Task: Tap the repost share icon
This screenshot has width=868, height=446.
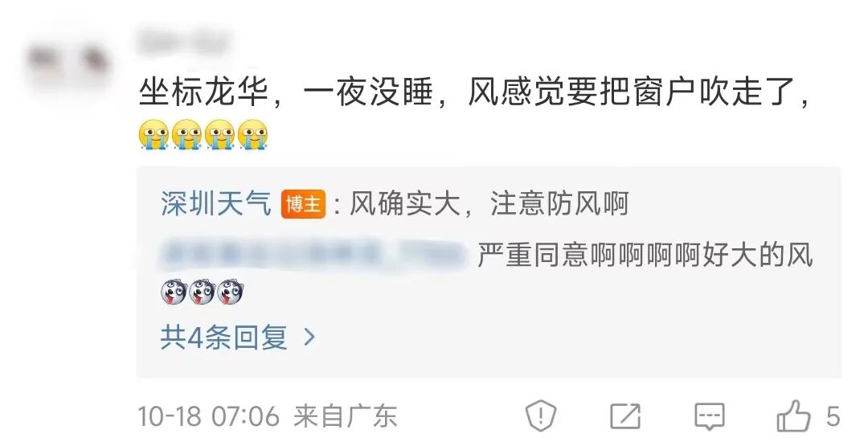Action: pyautogui.click(x=625, y=416)
